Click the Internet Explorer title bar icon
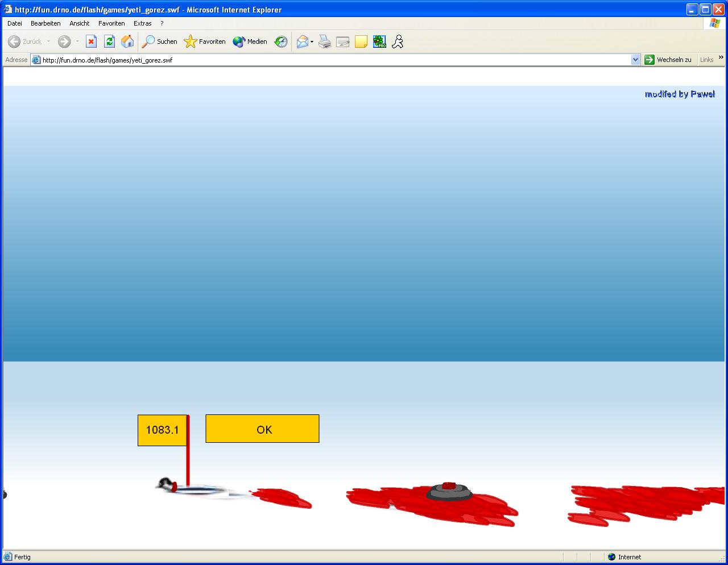728x565 pixels. (8, 9)
